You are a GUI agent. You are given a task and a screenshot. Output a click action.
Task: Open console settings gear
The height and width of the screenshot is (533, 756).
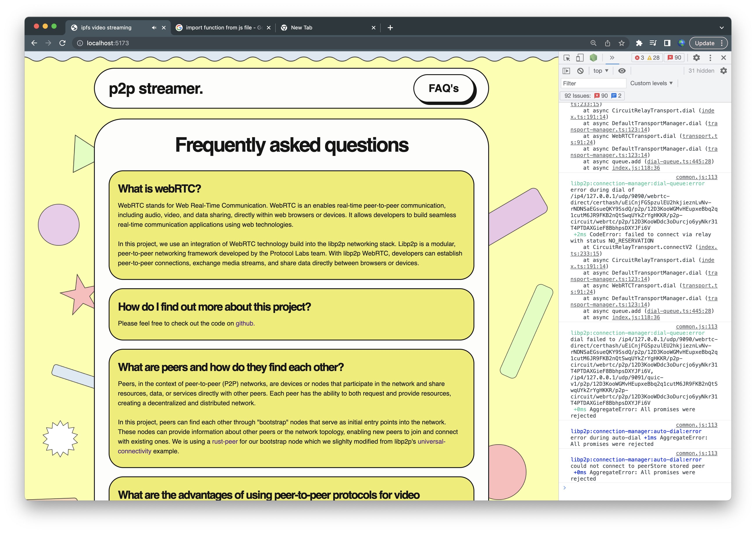pos(724,71)
